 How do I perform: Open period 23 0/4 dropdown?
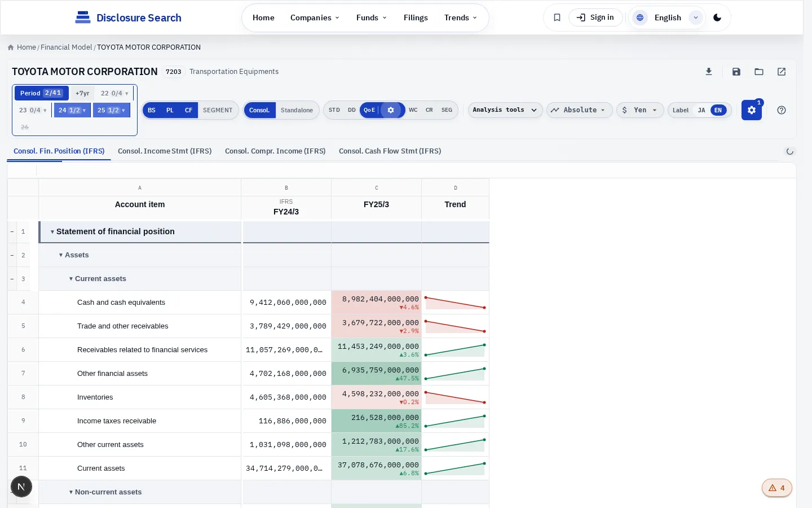click(x=33, y=110)
